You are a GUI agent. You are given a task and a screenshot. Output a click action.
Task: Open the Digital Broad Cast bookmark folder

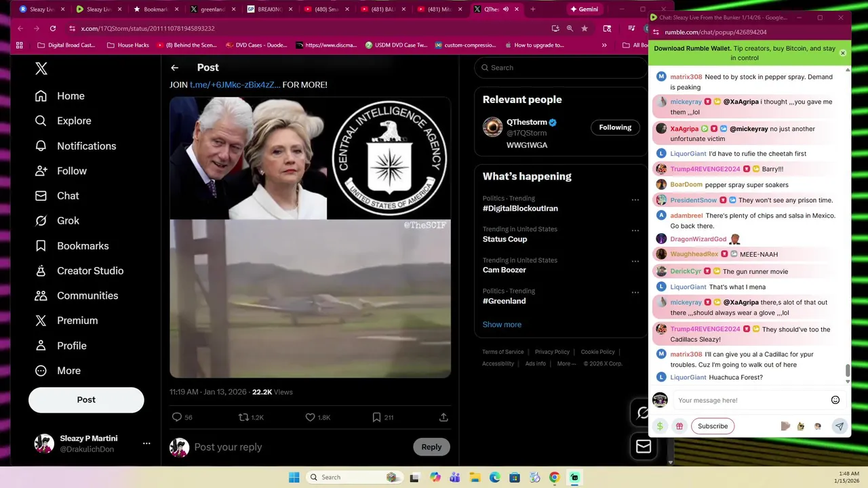[66, 45]
